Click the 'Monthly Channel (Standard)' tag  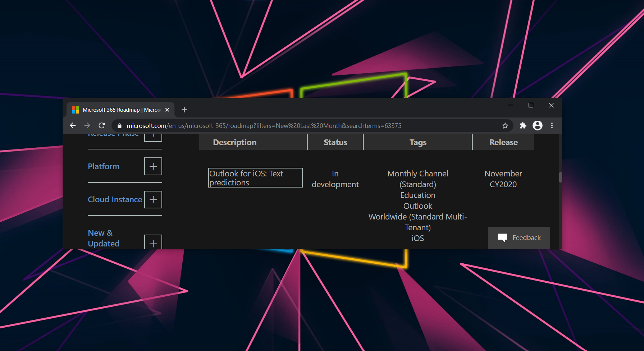point(418,179)
